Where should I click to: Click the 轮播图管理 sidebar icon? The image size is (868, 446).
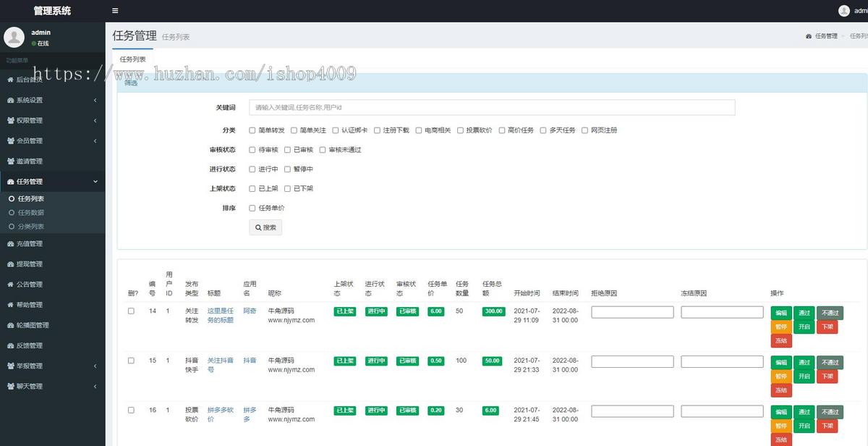point(11,325)
